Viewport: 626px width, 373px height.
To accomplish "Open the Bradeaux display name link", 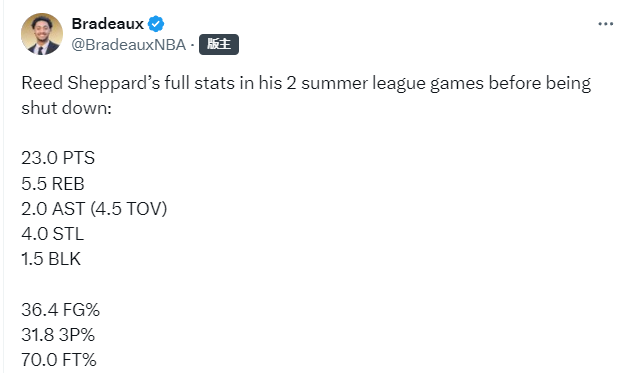I will coord(107,24).
